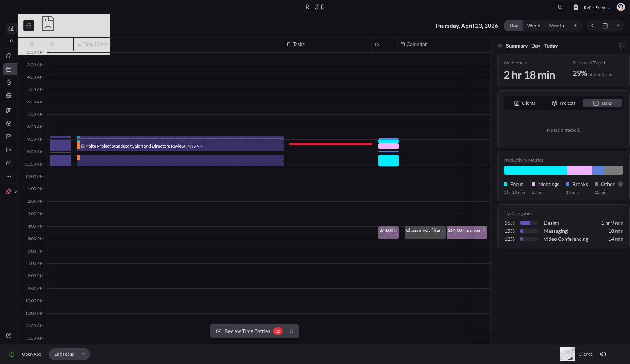Toggle sound with the speaker icon
630x364 pixels.
[603, 354]
